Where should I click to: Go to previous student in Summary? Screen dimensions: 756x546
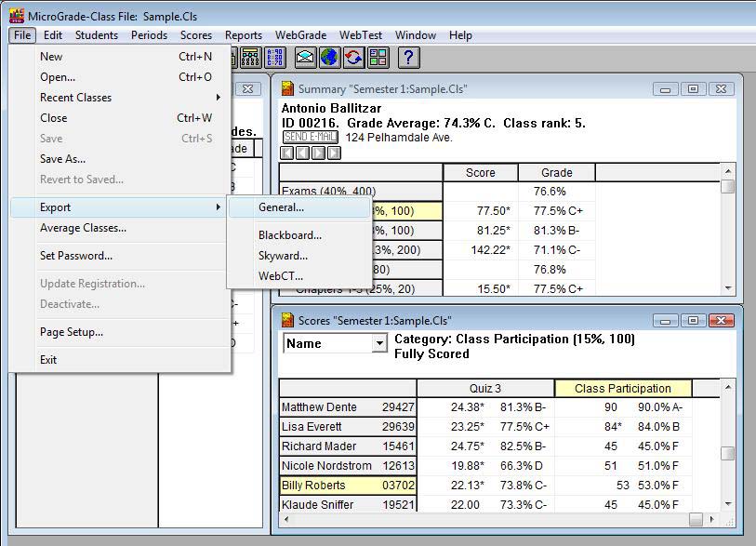pos(303,153)
